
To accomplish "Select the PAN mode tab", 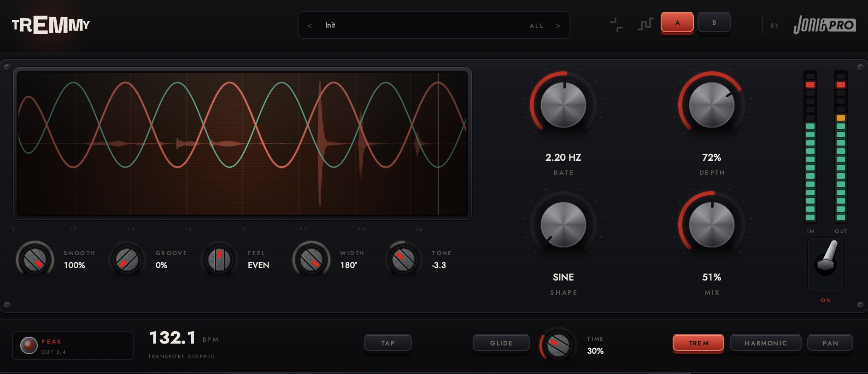I will (830, 343).
